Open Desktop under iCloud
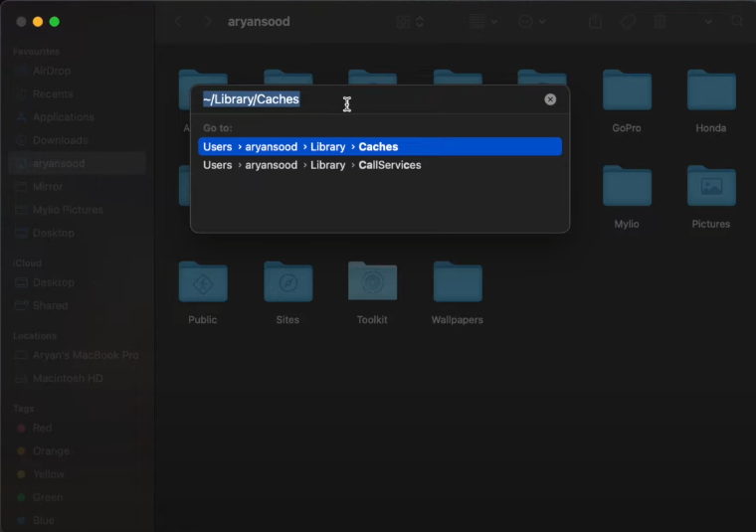 point(78,282)
